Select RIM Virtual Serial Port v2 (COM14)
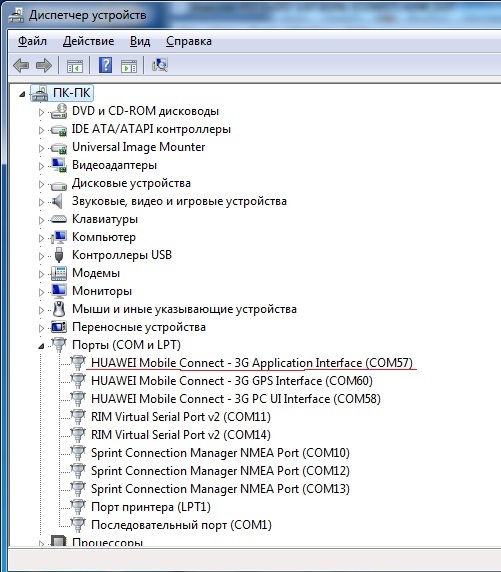This screenshot has height=572, width=501. (181, 435)
